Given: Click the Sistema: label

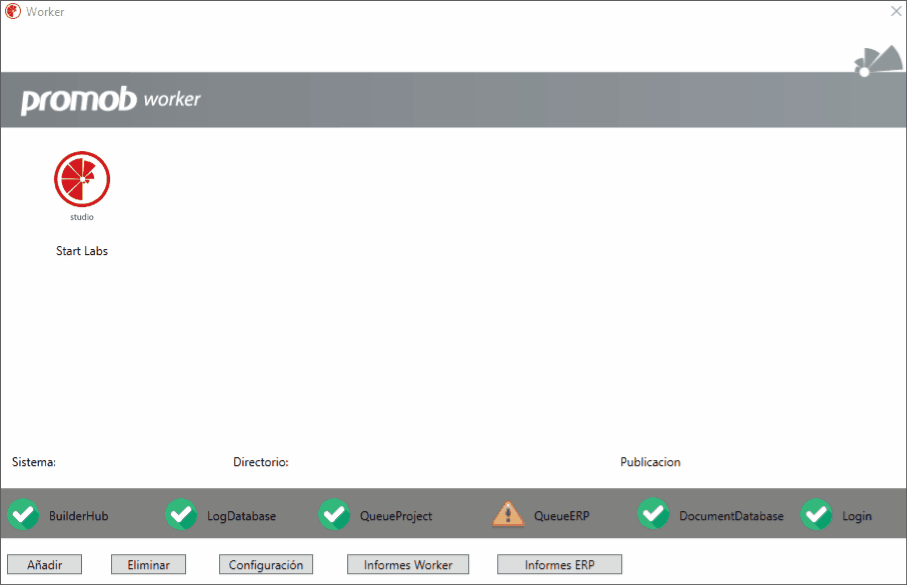Looking at the screenshot, I should (34, 462).
